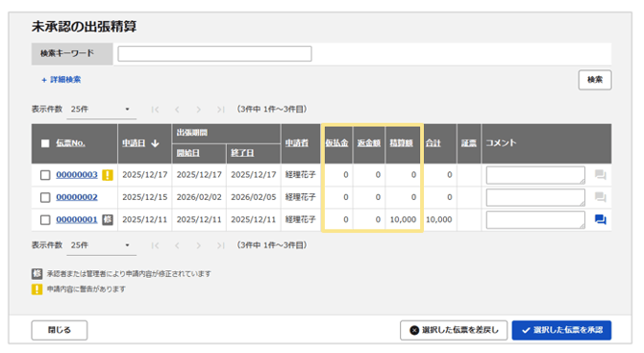Image resolution: width=644 pixels, height=353 pixels.
Task: Open comment history icon for slip 00000001
Action: [600, 220]
